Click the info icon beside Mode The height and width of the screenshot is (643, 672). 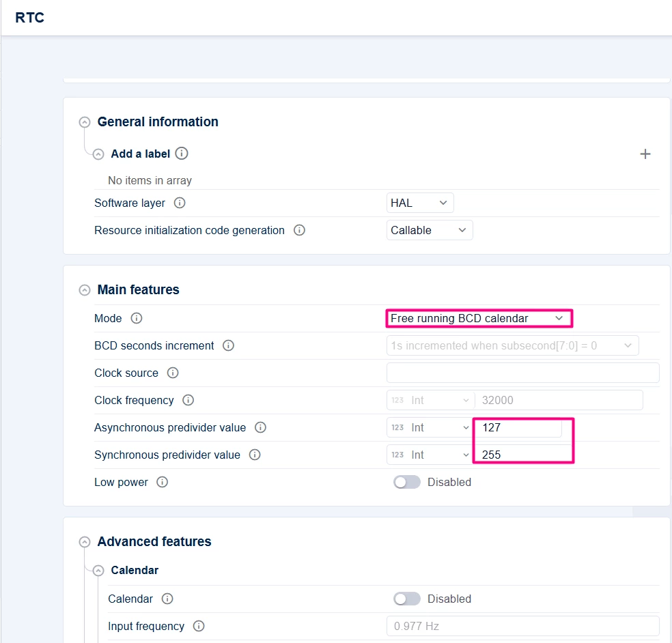pyautogui.click(x=137, y=318)
